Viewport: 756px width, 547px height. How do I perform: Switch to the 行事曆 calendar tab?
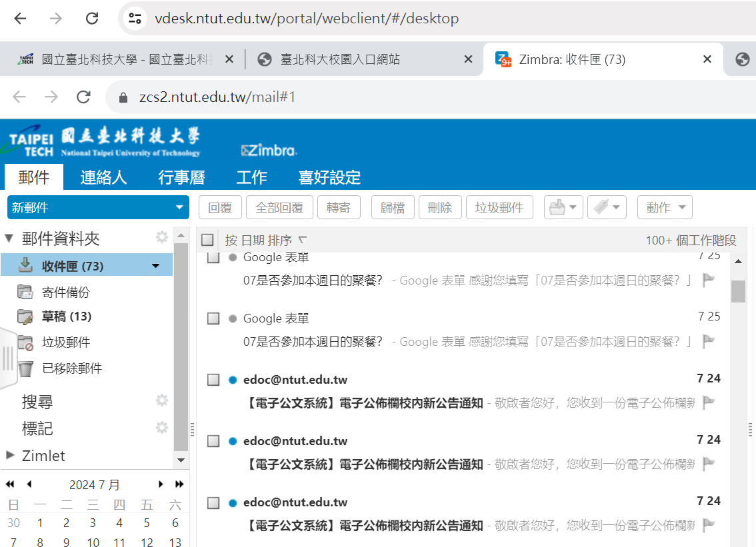coord(181,177)
